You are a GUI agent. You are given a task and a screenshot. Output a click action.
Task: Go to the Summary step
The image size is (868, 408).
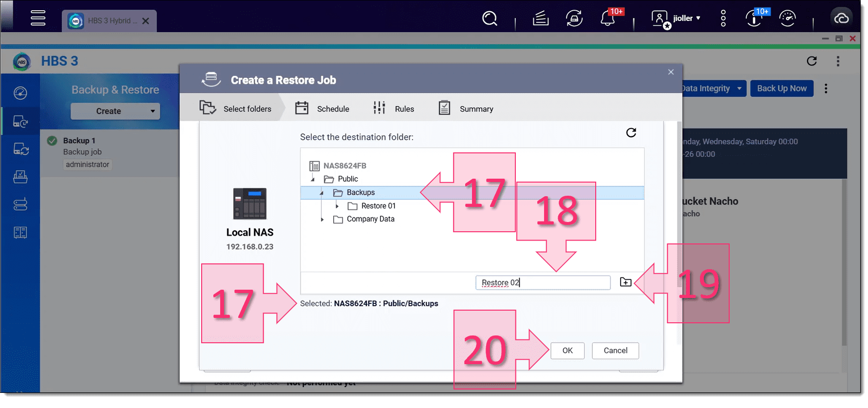466,109
